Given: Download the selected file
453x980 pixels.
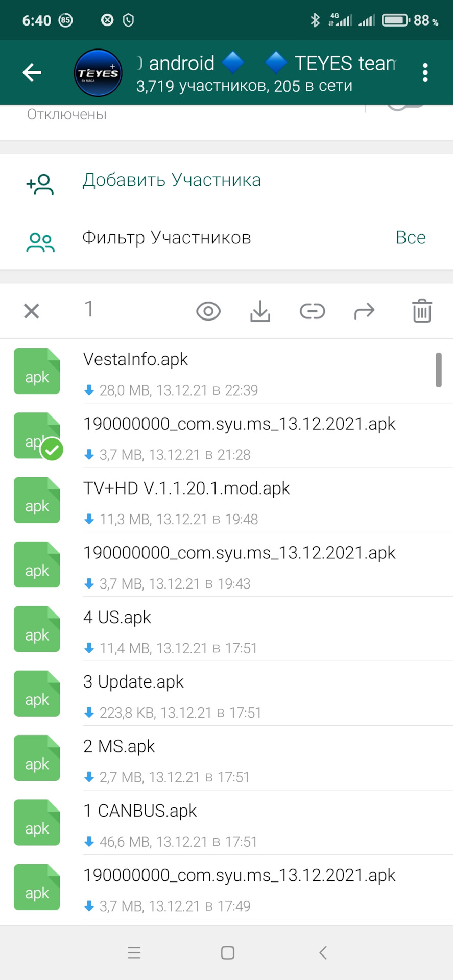Looking at the screenshot, I should point(260,311).
